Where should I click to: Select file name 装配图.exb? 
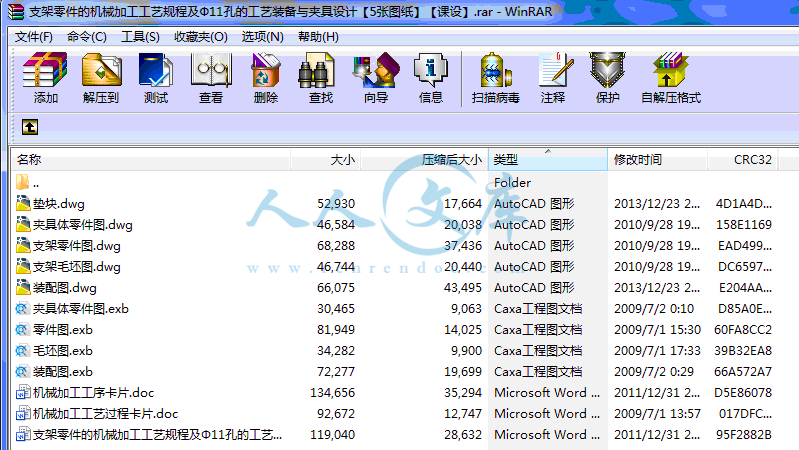coord(63,371)
